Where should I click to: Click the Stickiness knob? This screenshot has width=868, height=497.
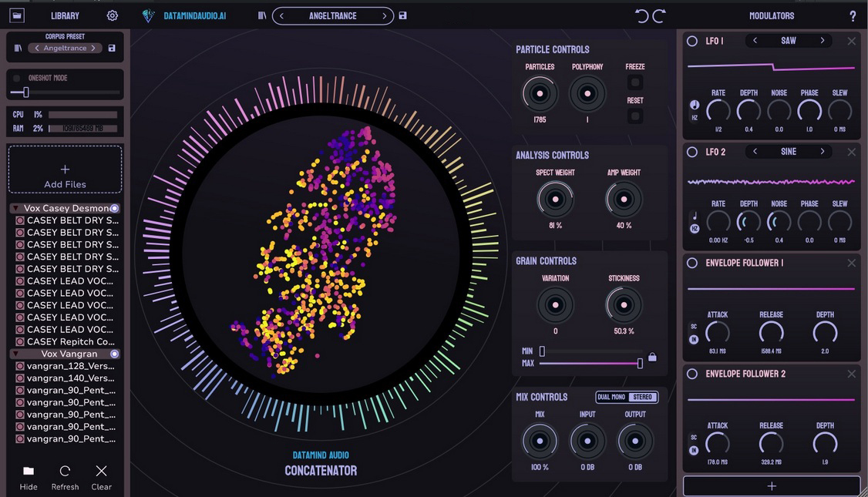tap(624, 305)
